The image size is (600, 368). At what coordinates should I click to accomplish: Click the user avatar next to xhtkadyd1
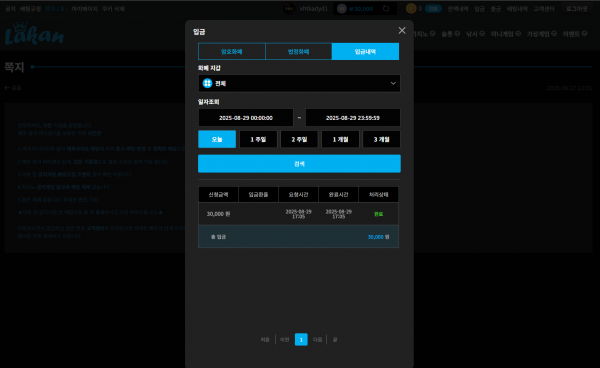(289, 9)
